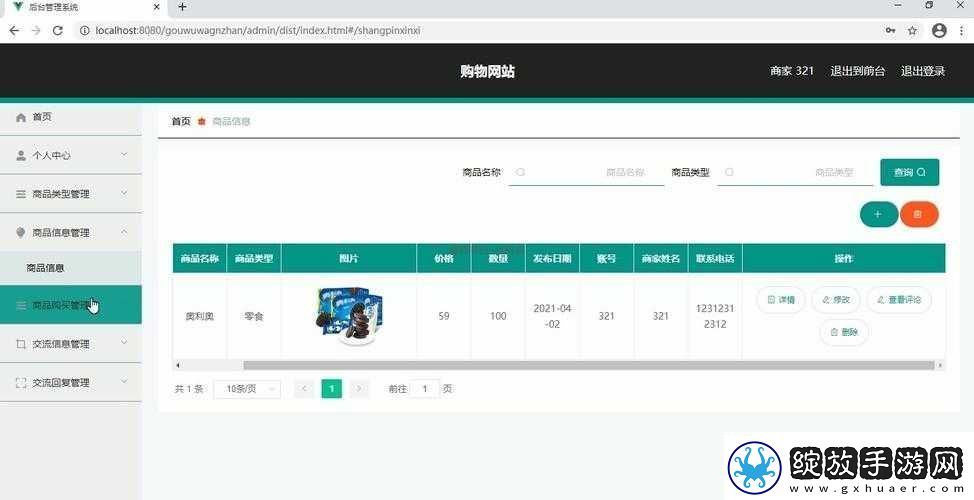
Task: Click the quantity cell 100
Action: tap(498, 316)
